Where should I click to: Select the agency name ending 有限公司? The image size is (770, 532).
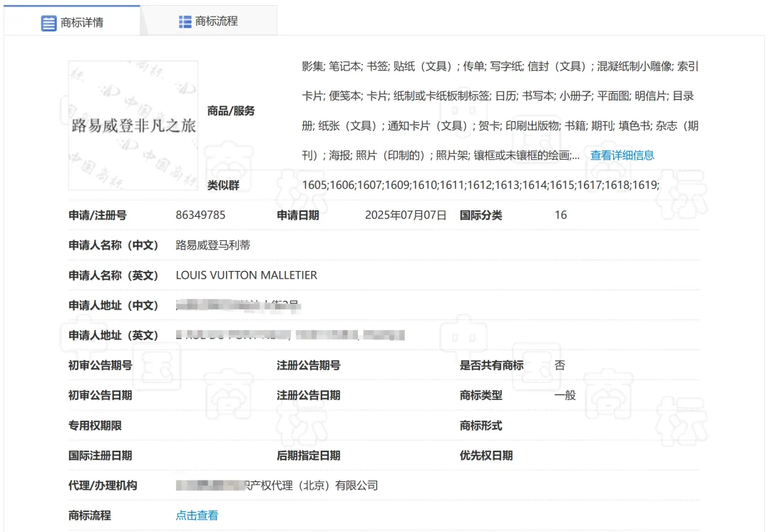(x=277, y=486)
